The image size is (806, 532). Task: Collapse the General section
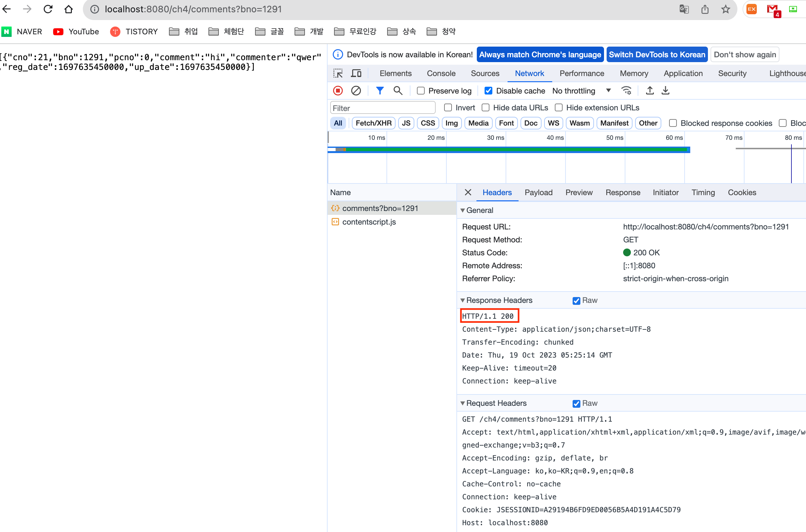click(x=463, y=210)
